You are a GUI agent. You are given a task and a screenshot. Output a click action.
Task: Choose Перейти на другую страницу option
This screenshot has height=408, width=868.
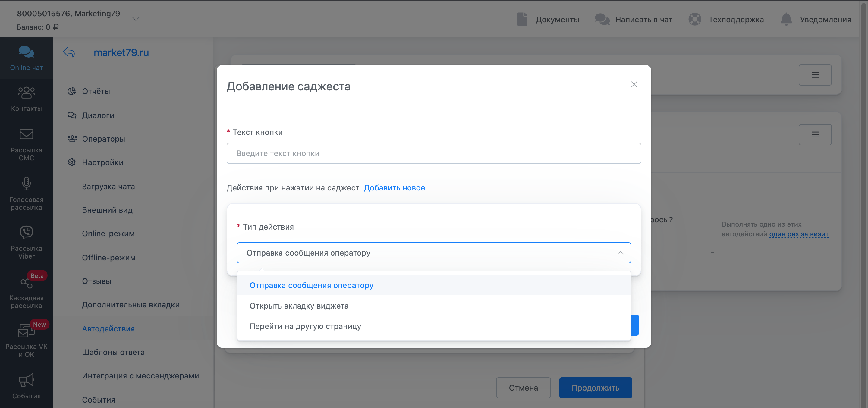click(x=305, y=326)
